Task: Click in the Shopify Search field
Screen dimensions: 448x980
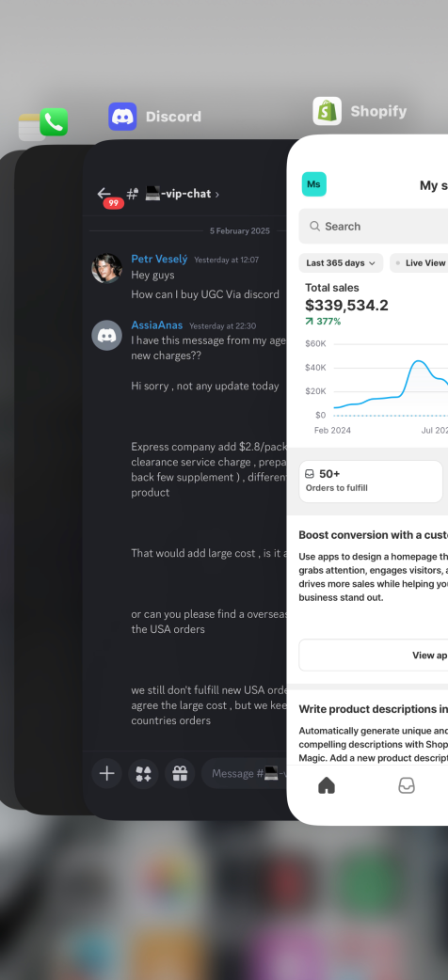Action: pyautogui.click(x=374, y=227)
